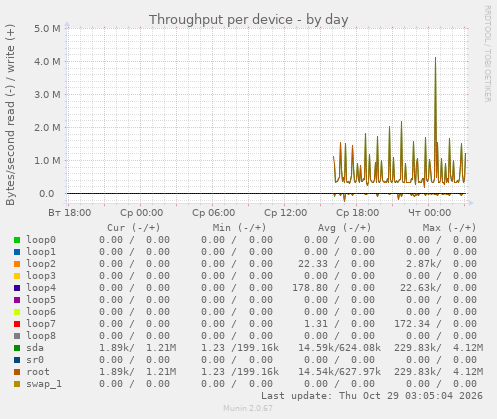Click the 'Min (-/+)' column header

(x=240, y=228)
